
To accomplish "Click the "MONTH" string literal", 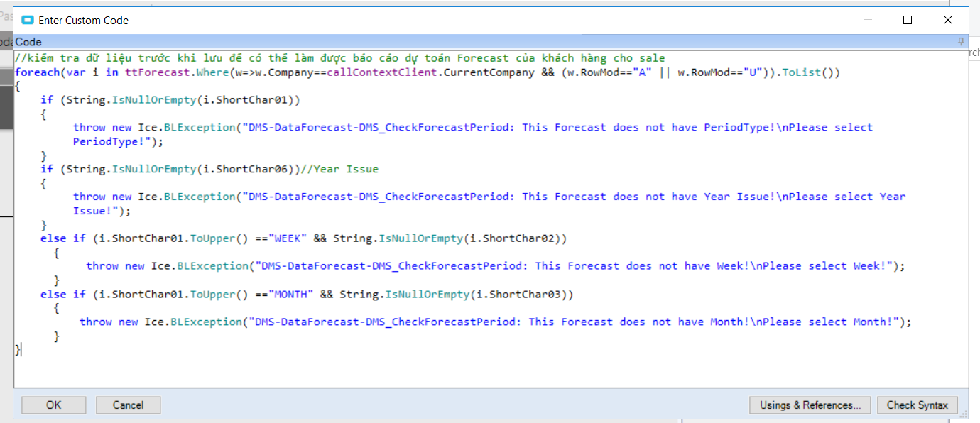I will [291, 294].
